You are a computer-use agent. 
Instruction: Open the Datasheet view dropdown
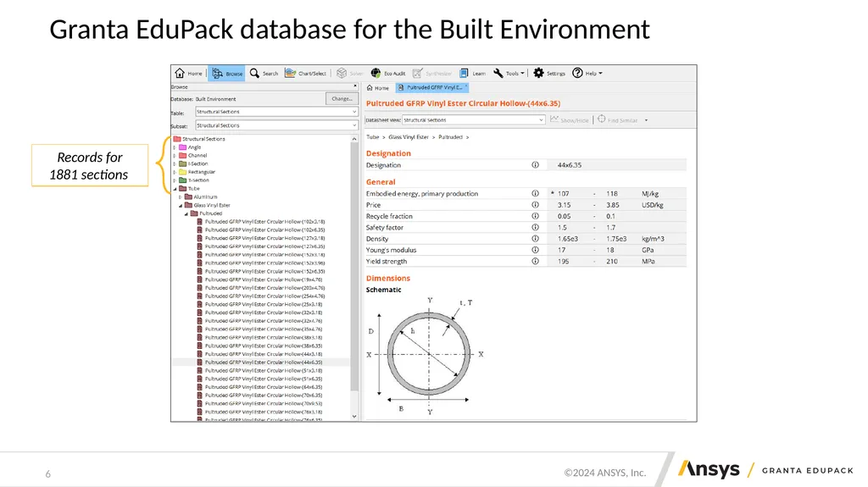coord(473,120)
